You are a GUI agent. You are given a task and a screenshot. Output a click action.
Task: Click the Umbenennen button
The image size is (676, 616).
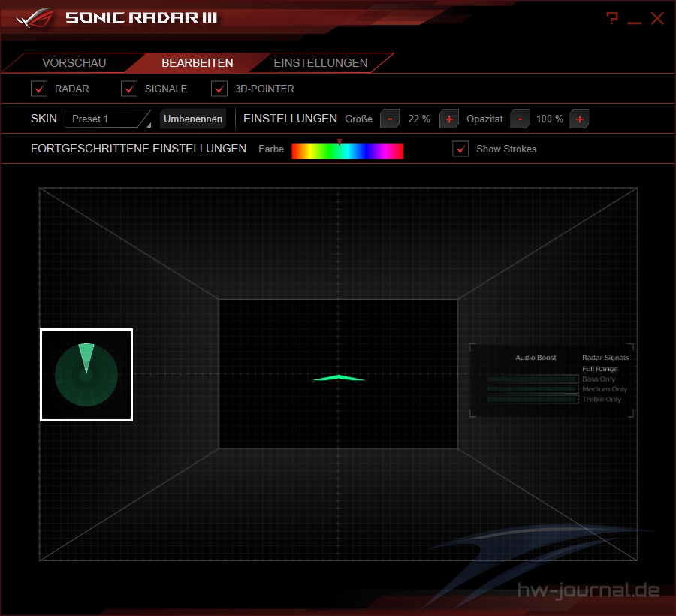tap(193, 119)
